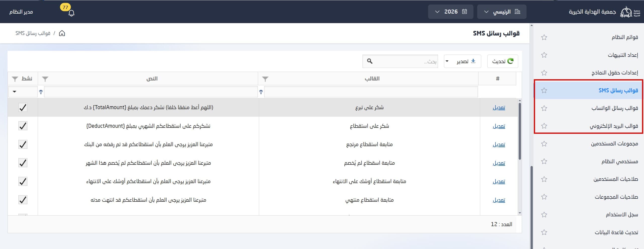Favorite star next to سجل الاستخدام
This screenshot has height=249, width=644.
pos(544,215)
